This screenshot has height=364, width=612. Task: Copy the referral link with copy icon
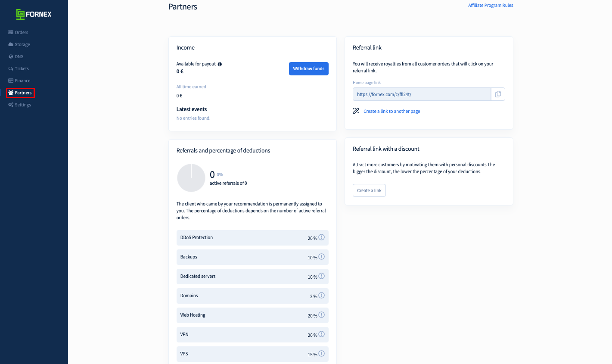click(x=498, y=94)
